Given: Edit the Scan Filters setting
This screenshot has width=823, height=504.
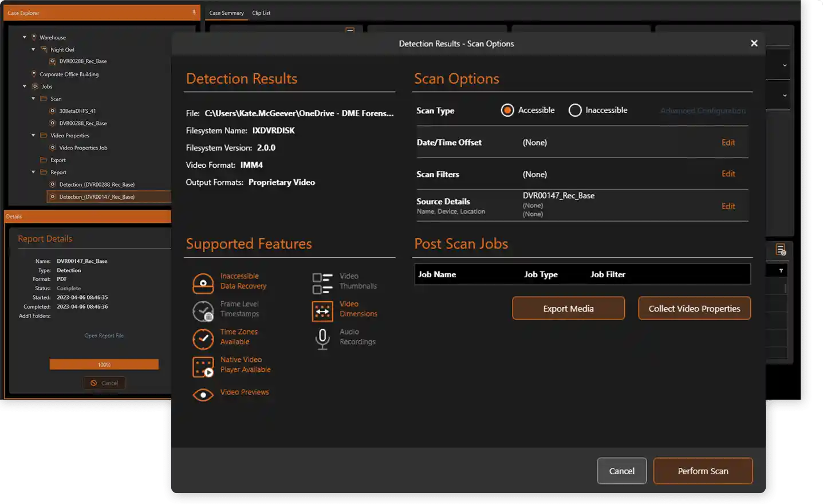Looking at the screenshot, I should pos(728,174).
